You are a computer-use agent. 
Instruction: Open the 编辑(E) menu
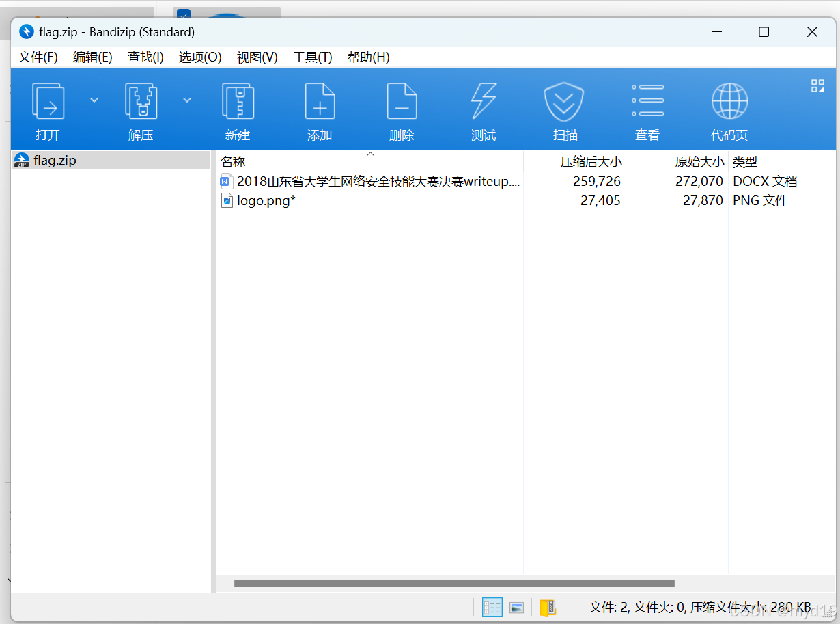(93, 57)
